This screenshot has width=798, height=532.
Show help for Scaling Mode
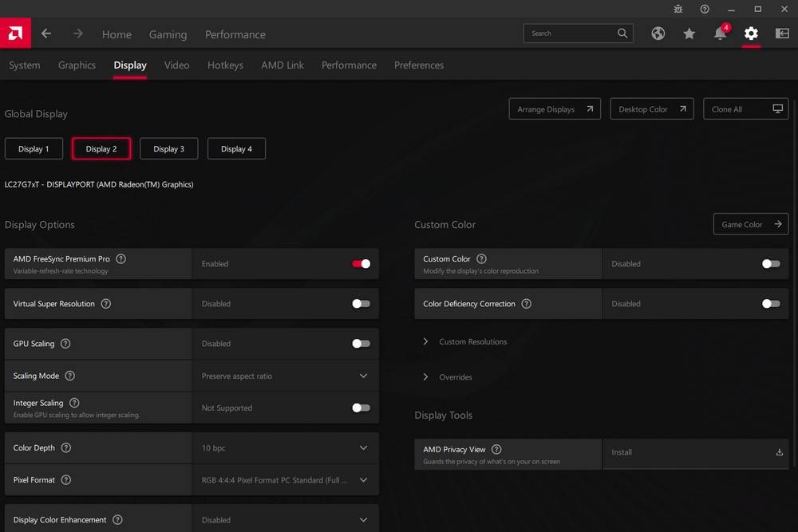pyautogui.click(x=70, y=376)
